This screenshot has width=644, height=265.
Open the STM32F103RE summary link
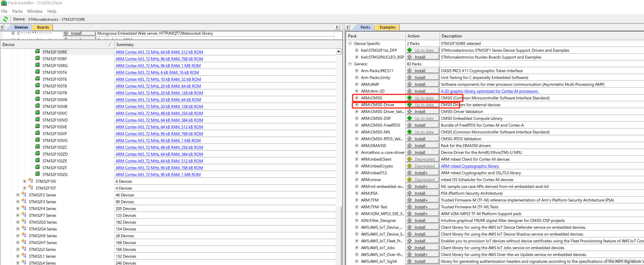click(x=159, y=52)
